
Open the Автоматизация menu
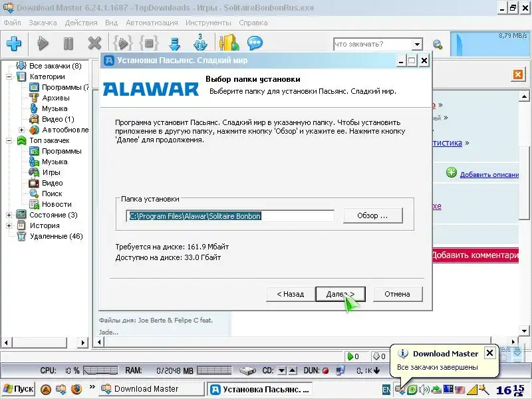(152, 23)
